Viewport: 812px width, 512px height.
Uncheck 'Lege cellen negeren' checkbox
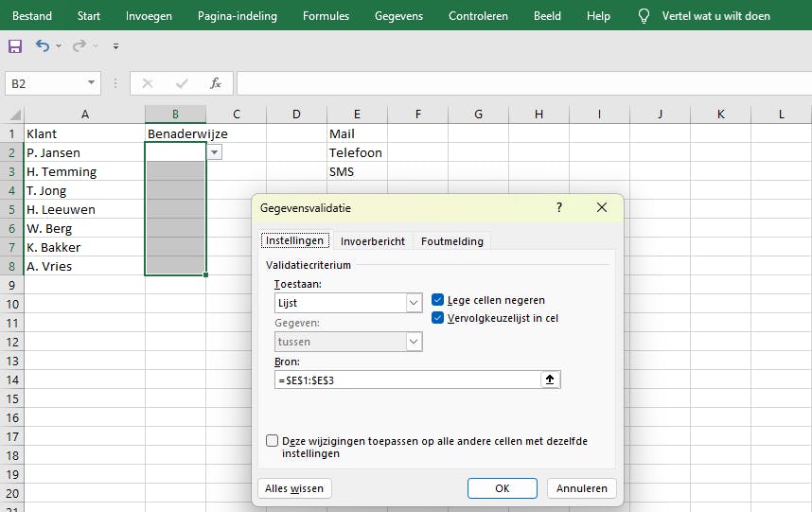[x=438, y=300]
